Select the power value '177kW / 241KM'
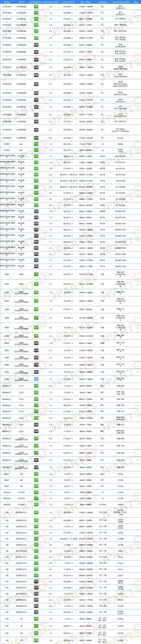The width and height of the screenshot is (141, 644). coord(86,138)
